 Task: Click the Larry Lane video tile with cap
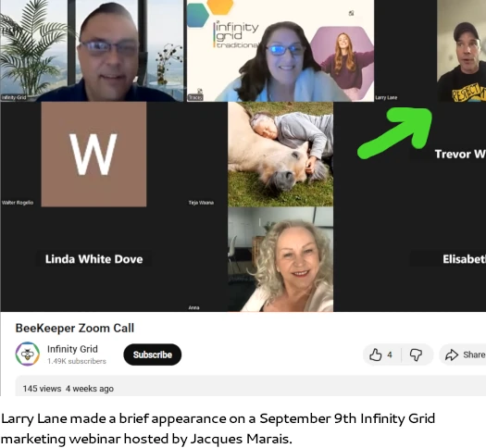pyautogui.click(x=462, y=51)
